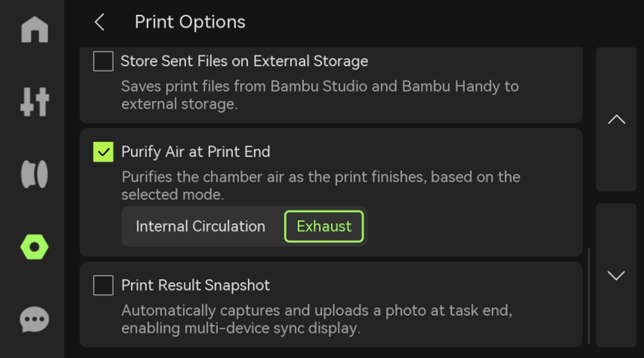644x358 pixels.
Task: Click the Print Result Snapshot label
Action: 195,285
